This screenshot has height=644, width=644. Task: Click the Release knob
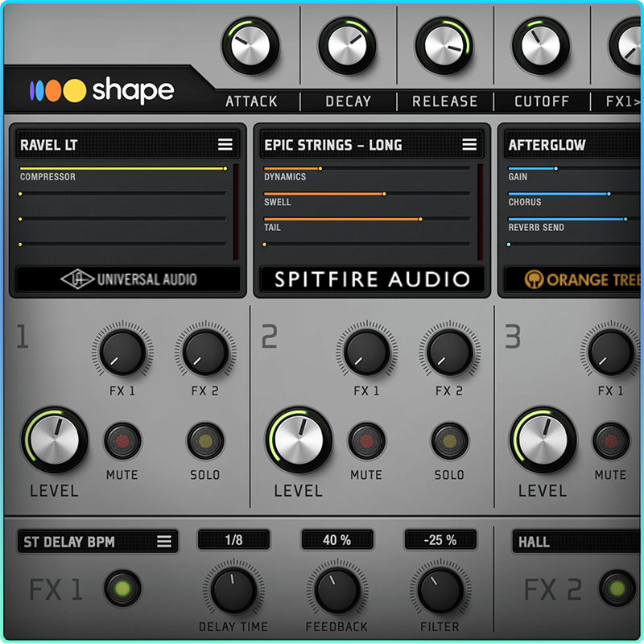pos(444,46)
